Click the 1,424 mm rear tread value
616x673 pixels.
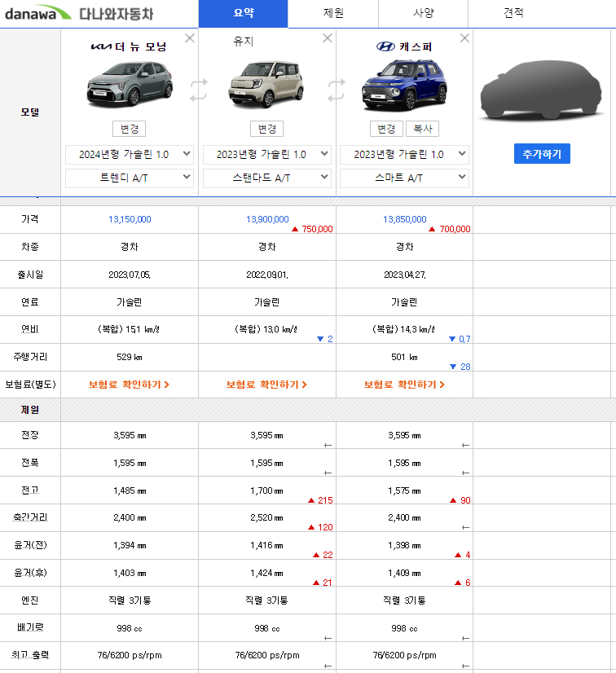click(x=266, y=573)
